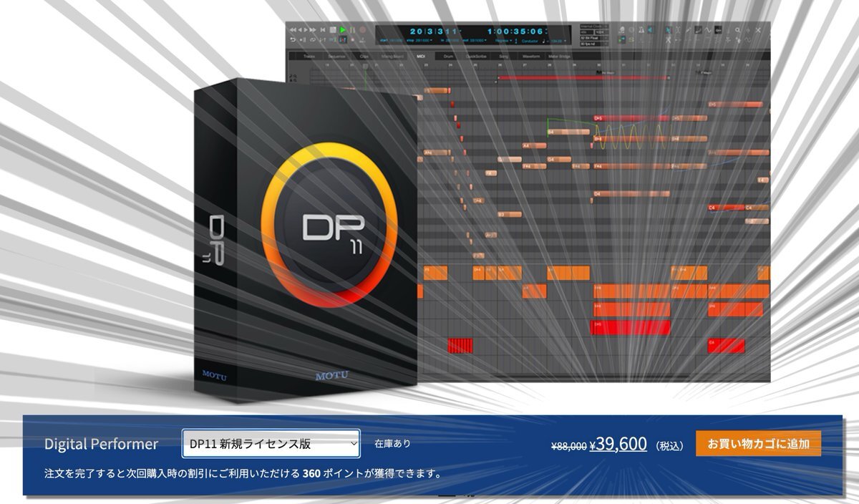The image size is (859, 504).
Task: Click the Record transport button
Action: [362, 30]
